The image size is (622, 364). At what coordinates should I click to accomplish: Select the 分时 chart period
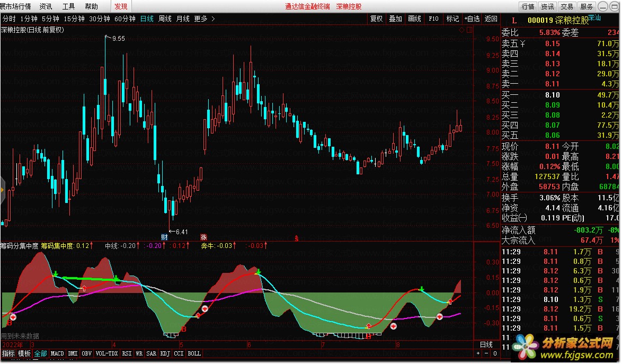(x=9, y=19)
